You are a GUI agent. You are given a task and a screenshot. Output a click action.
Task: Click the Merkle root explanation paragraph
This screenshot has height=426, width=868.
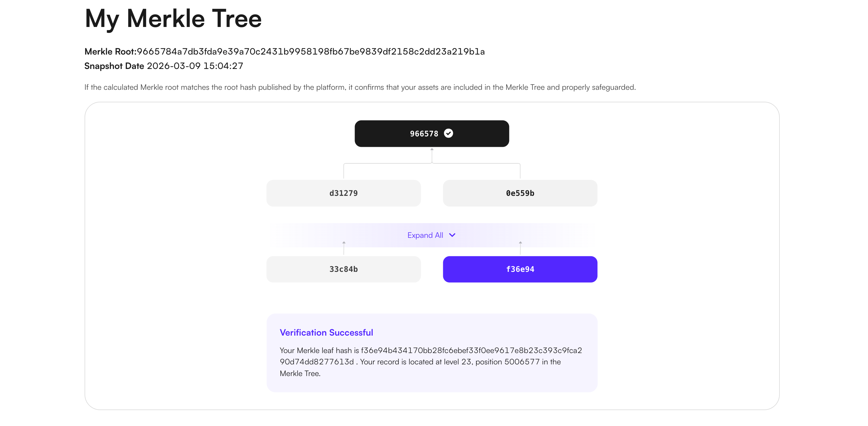tap(360, 87)
